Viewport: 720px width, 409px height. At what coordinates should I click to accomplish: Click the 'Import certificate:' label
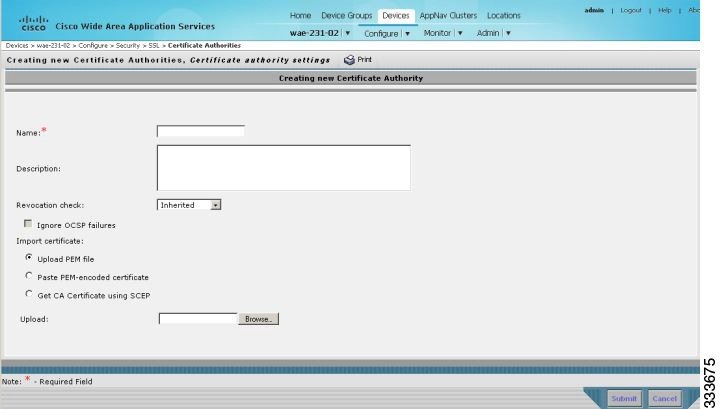coord(50,241)
